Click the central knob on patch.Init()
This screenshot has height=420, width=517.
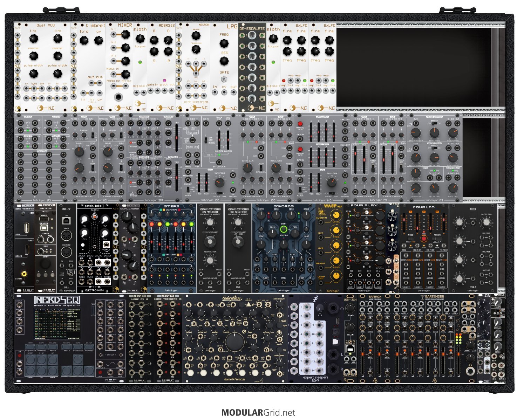tap(94, 218)
